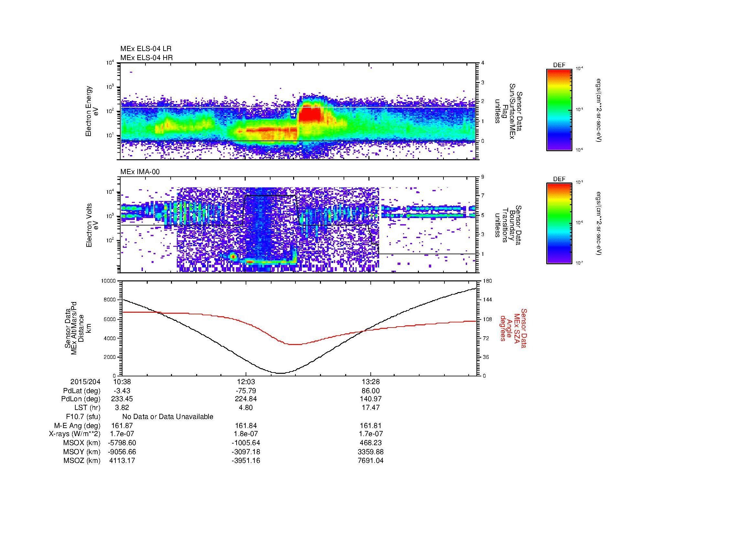Click MSOZ value '-3951.16'
756x534 pixels.
[246, 461]
